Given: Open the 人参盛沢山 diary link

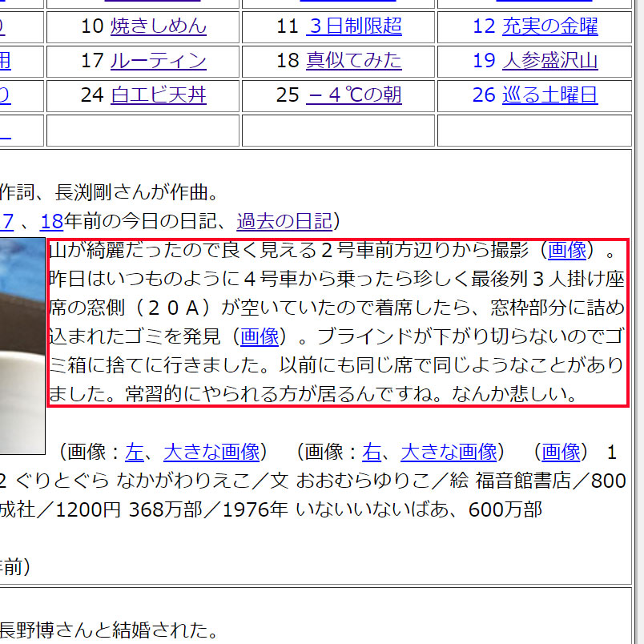Looking at the screenshot, I should [x=550, y=61].
